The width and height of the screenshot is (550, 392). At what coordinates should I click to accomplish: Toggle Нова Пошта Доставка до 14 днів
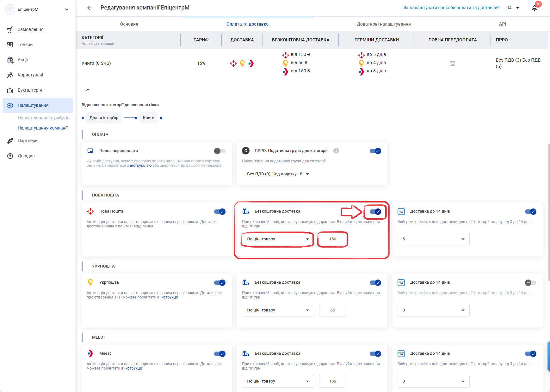coord(531,212)
